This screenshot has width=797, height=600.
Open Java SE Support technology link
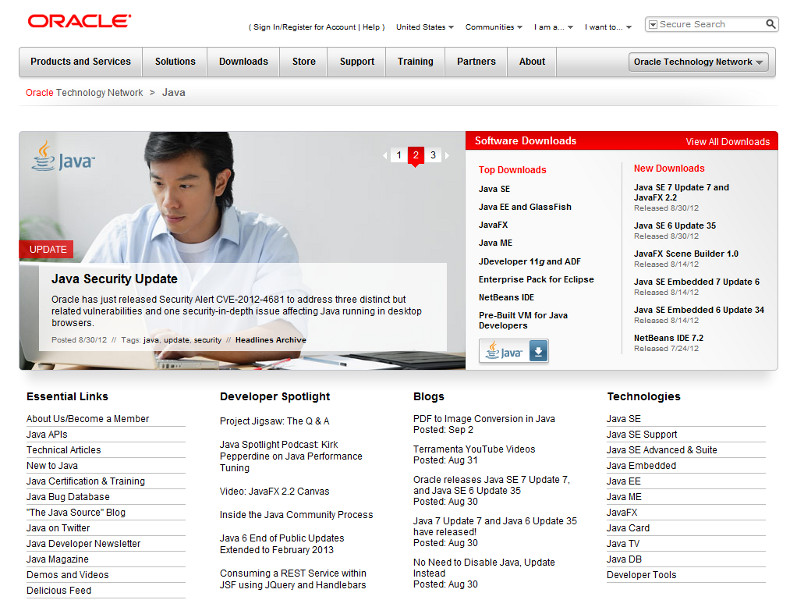click(x=641, y=434)
